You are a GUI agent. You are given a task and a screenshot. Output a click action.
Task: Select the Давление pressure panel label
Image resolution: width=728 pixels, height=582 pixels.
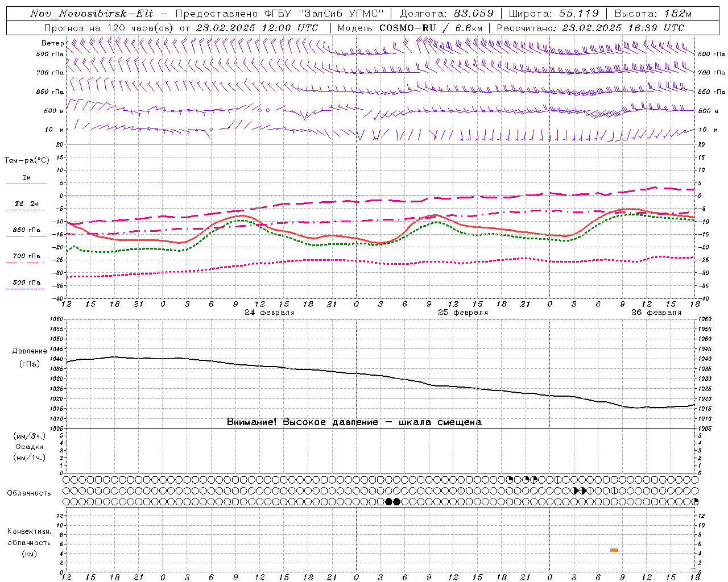coord(30,351)
